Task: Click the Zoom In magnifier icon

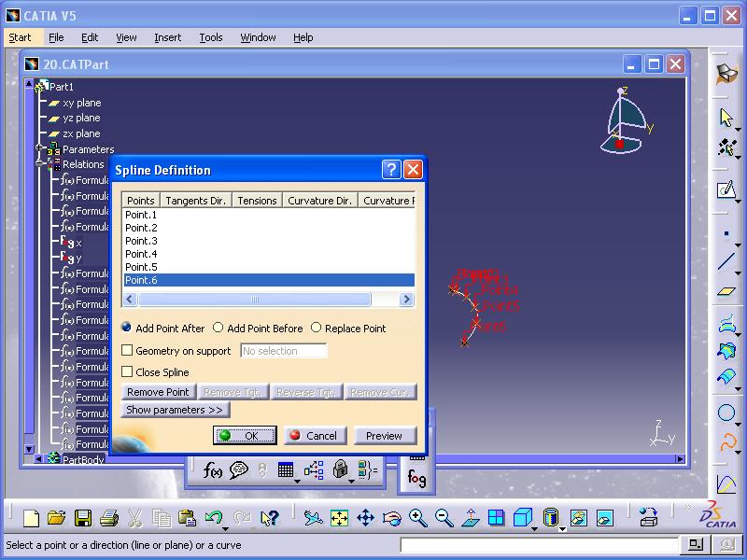Action: pos(417,518)
